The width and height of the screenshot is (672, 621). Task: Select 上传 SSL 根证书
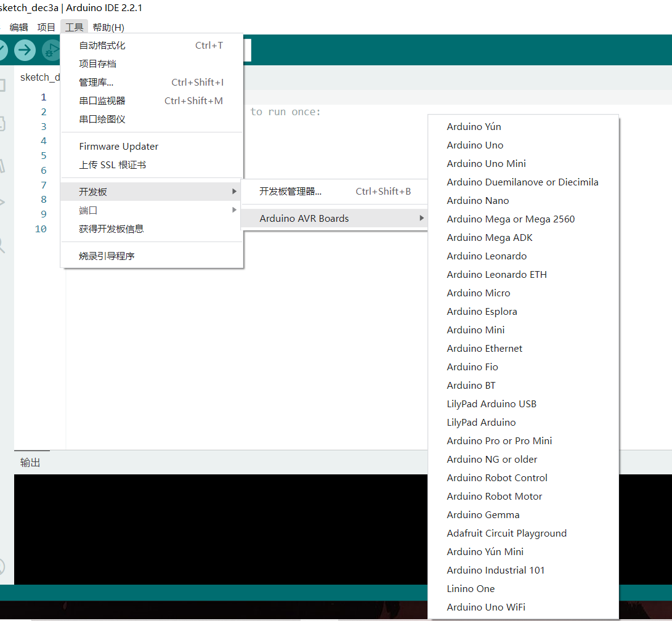(152, 165)
